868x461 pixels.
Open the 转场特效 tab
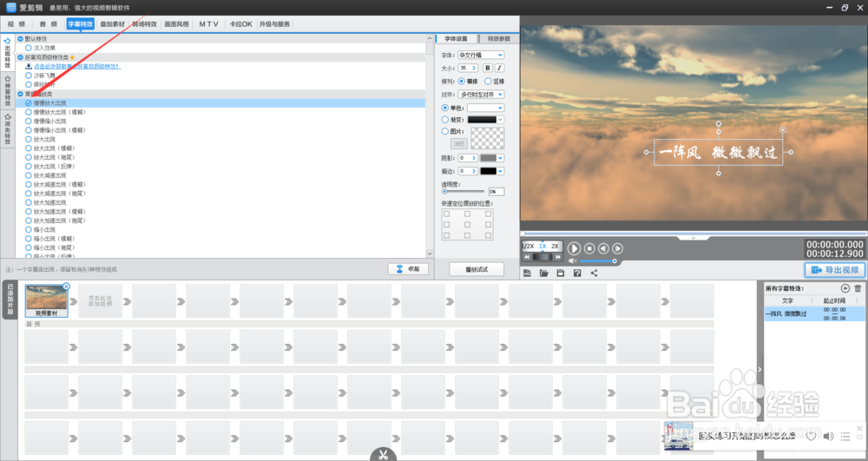tap(144, 24)
